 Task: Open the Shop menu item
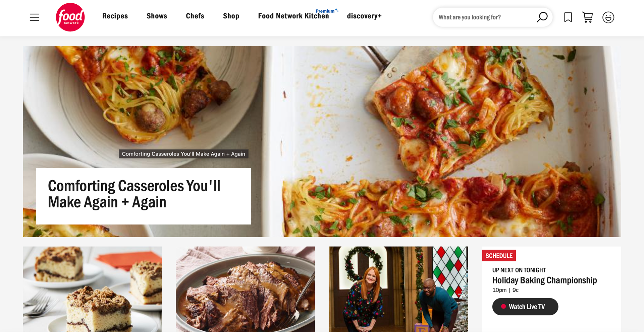231,16
